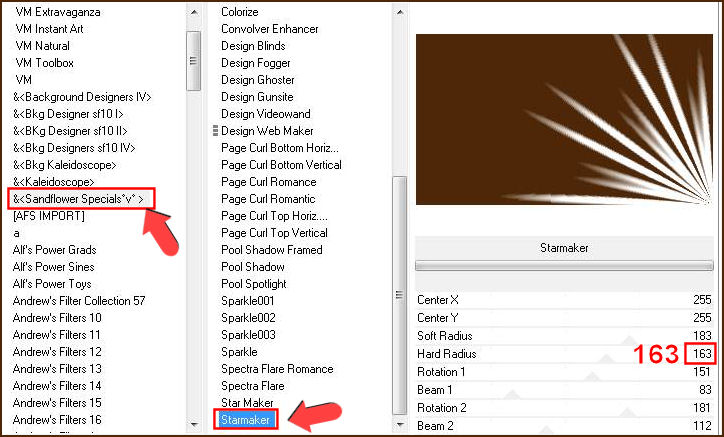Click the Center X value field
Image resolution: width=724 pixels, height=437 pixels.
click(x=702, y=300)
